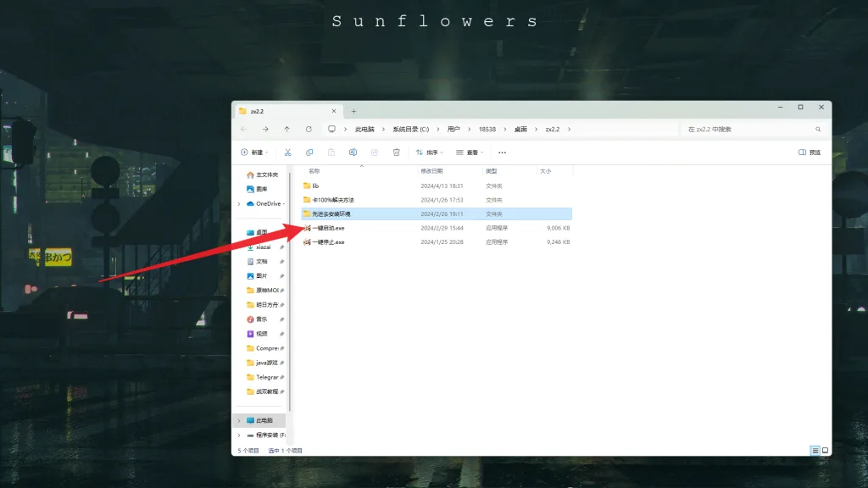Click the monitor icon in address bar
868x488 pixels.
coord(331,129)
